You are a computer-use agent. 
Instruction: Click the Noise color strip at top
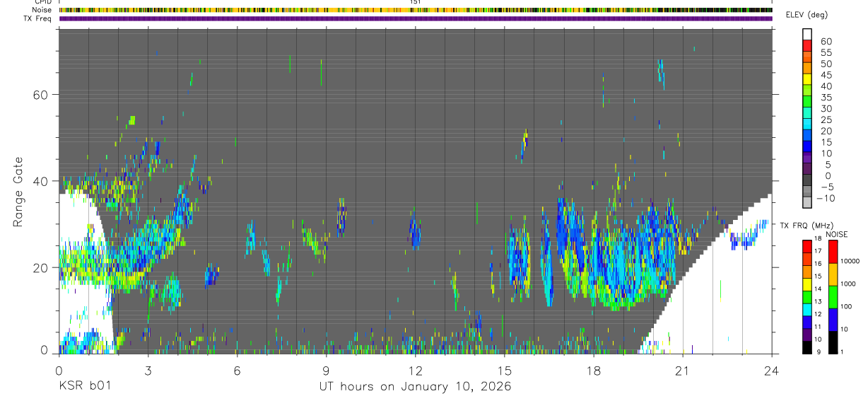(416, 10)
